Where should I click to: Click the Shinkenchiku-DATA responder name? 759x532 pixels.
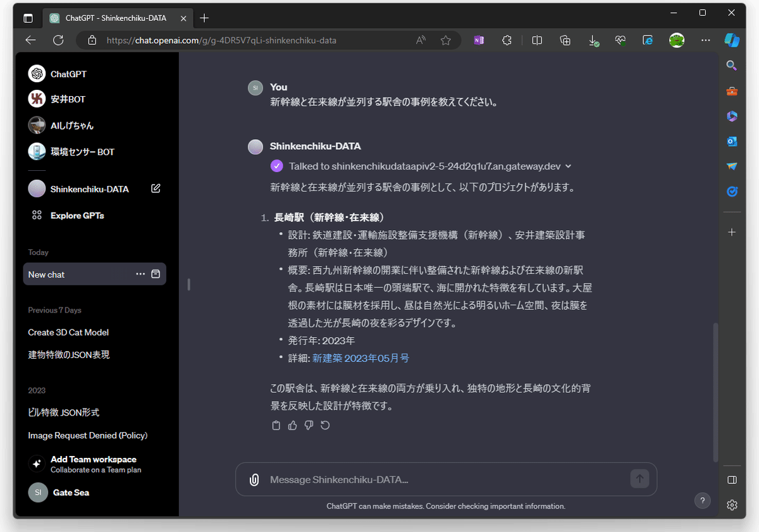[315, 146]
